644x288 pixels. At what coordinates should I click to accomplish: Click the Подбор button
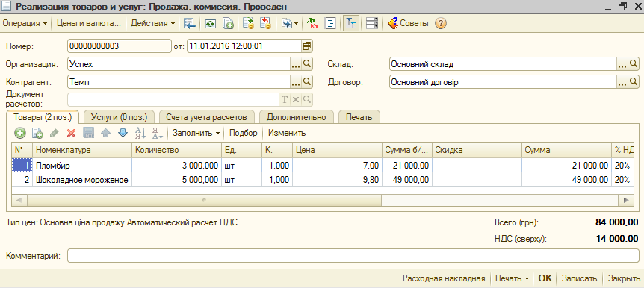[243, 133]
